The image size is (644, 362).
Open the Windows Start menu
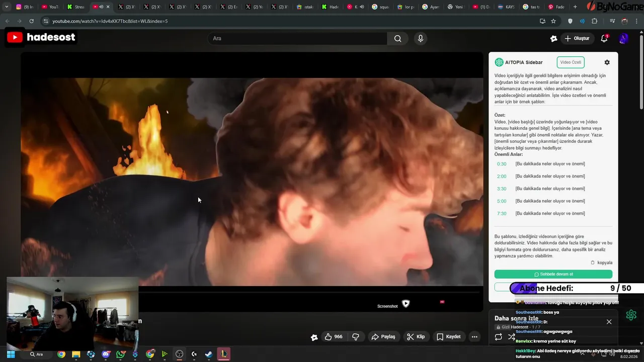[x=11, y=354]
